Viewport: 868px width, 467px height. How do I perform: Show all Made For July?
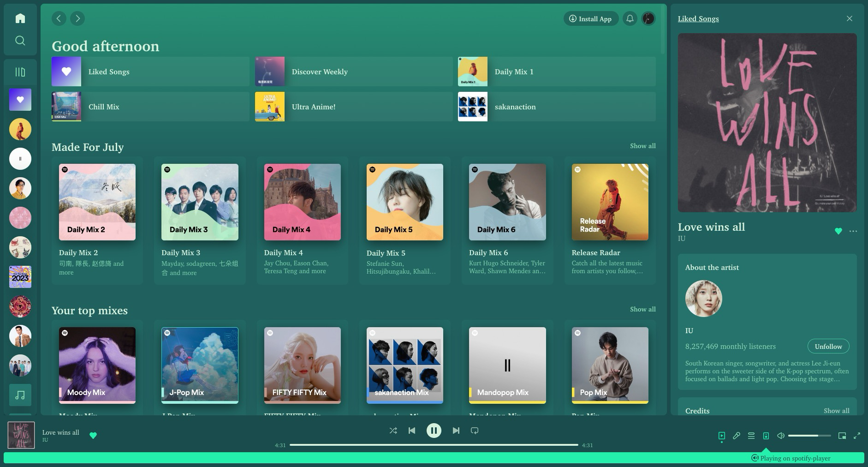643,146
